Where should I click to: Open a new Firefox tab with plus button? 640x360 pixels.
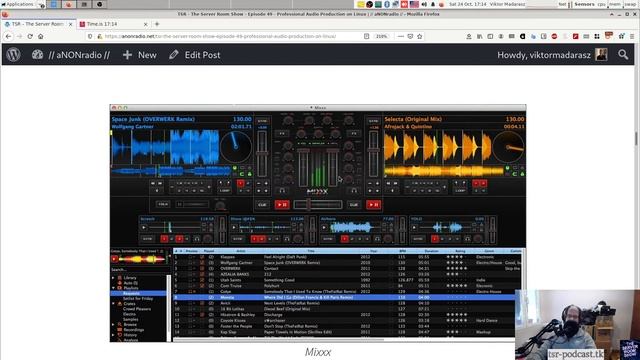coord(157,24)
